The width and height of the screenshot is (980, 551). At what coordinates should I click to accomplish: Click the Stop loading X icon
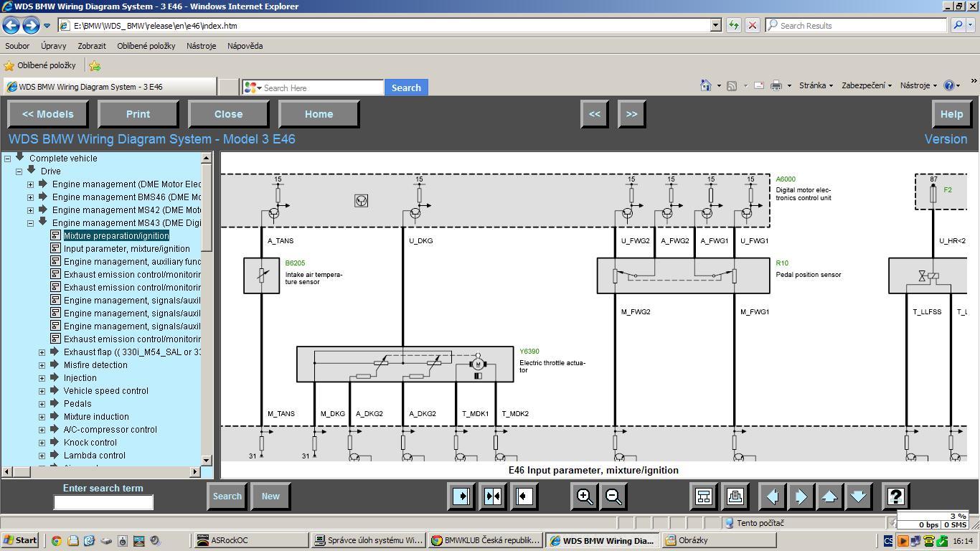(752, 25)
